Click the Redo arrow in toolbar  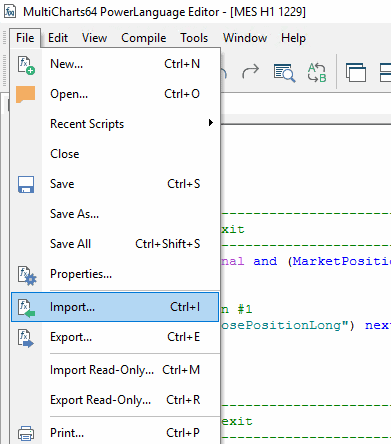tap(250, 71)
